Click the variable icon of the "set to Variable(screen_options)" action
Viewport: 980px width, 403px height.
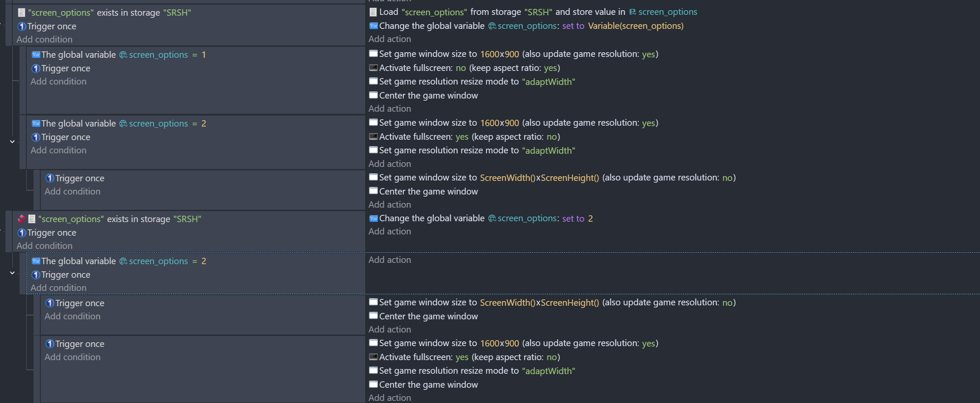[x=373, y=26]
